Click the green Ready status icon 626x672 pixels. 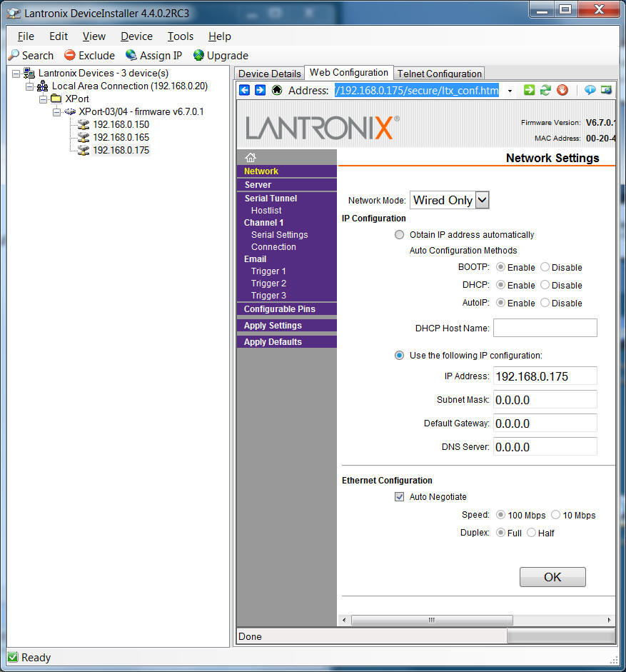point(13,657)
